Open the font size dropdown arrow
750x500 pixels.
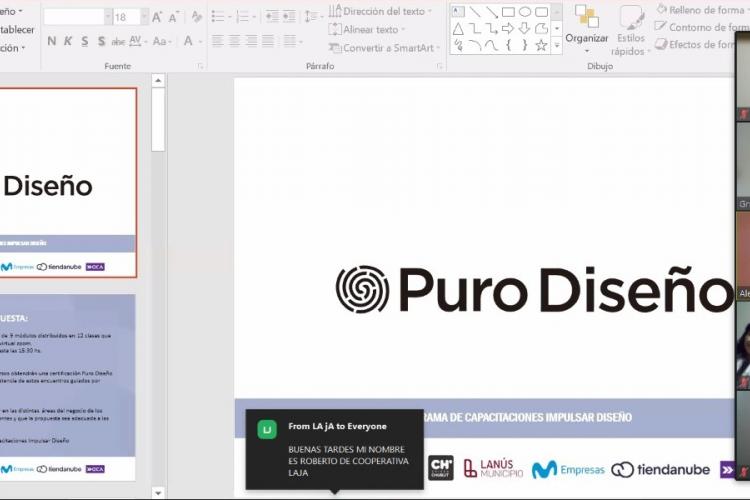pos(144,17)
